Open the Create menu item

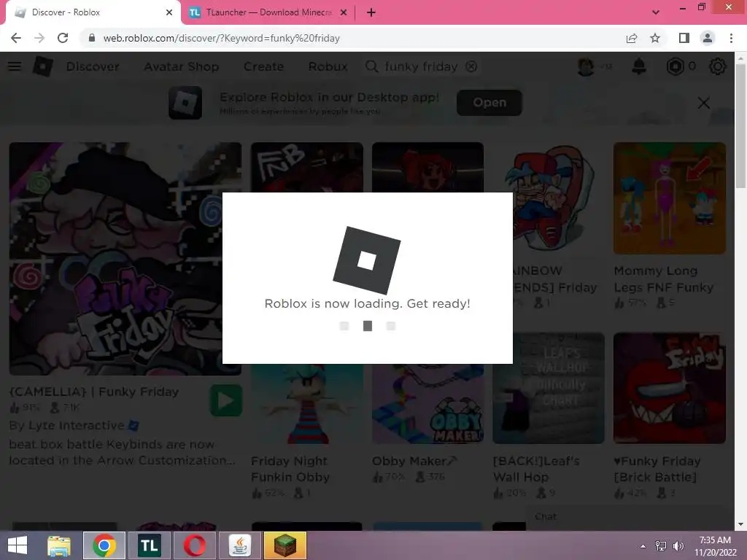[x=263, y=66]
